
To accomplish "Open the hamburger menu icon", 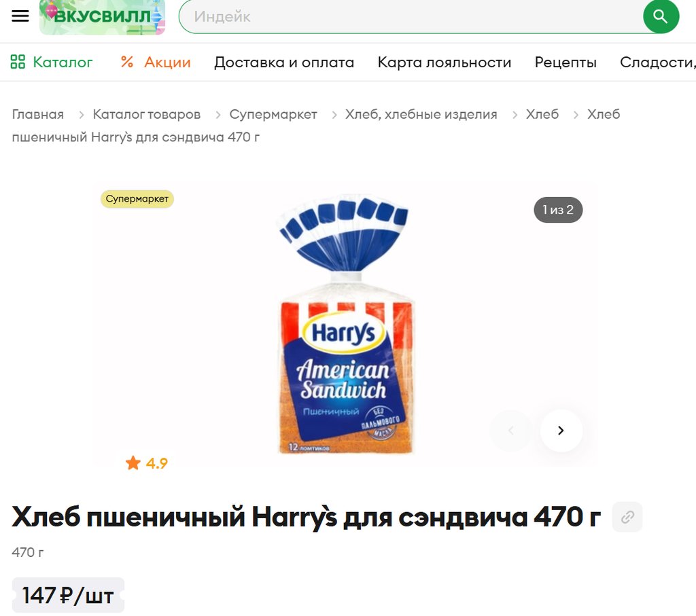I will pyautogui.click(x=20, y=16).
